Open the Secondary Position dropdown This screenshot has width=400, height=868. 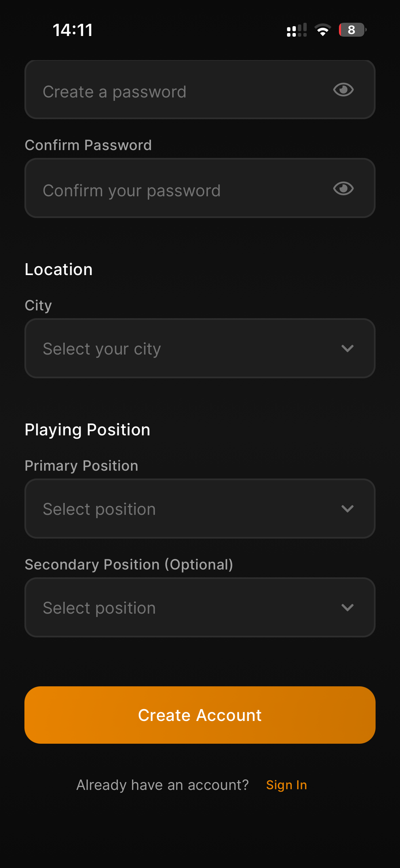(x=190, y=608)
